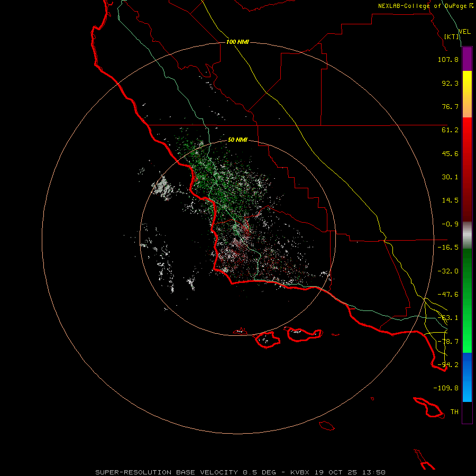Image resolution: width=476 pixels, height=476 pixels.
Task: Select the 76.7 scale label
Action: pyautogui.click(x=450, y=106)
